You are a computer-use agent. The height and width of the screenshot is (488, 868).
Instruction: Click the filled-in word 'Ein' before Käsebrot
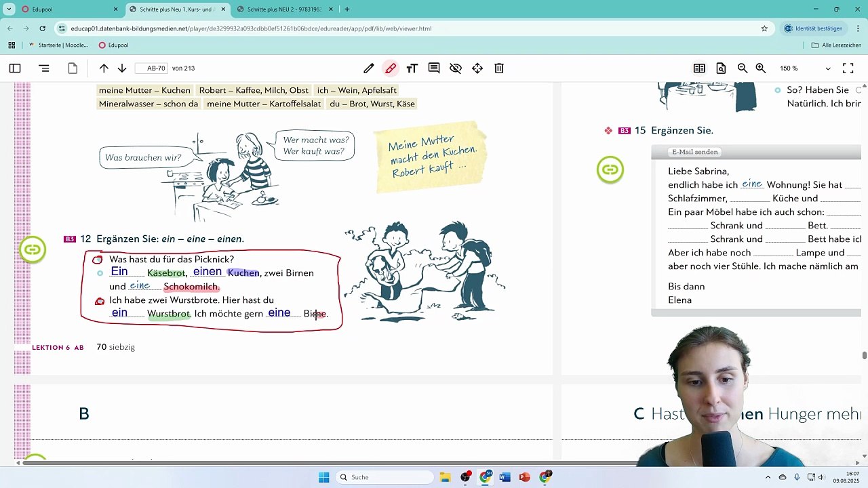click(x=119, y=272)
